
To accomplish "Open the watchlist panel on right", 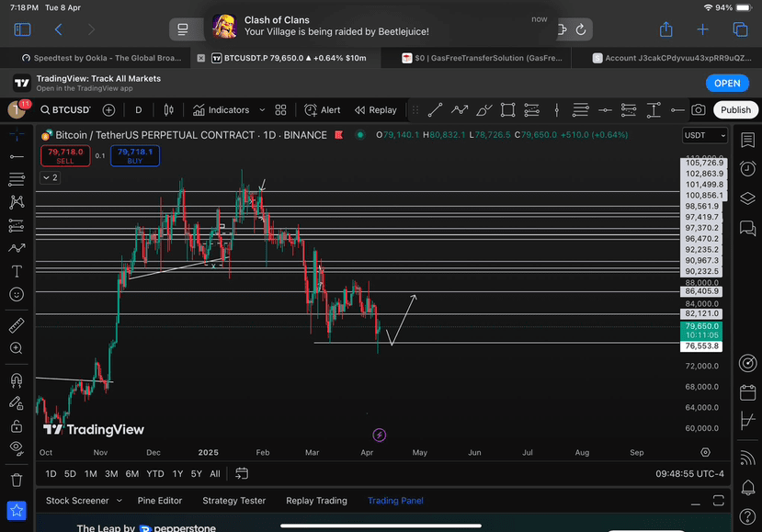I will click(747, 140).
